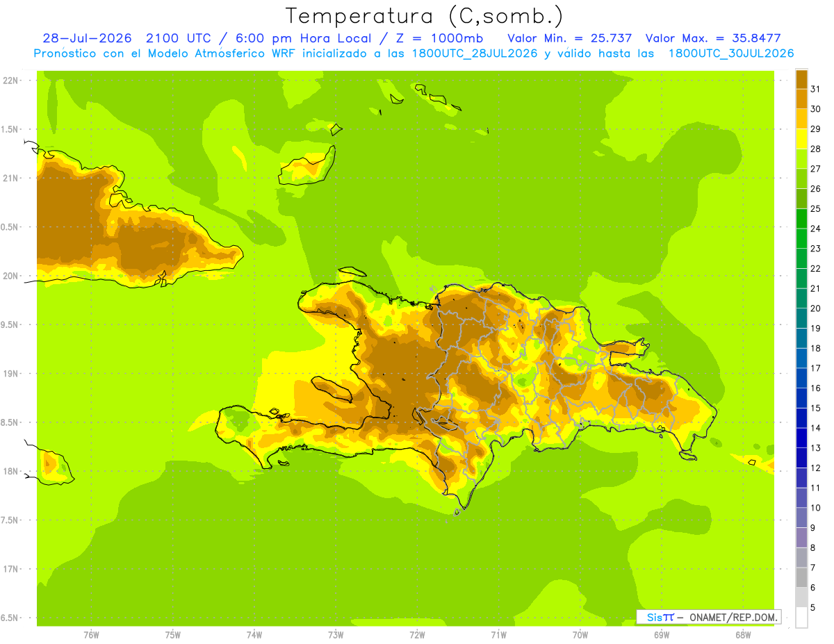Click the '21N' latitude axis label
The image size is (834, 644).
tap(10, 178)
